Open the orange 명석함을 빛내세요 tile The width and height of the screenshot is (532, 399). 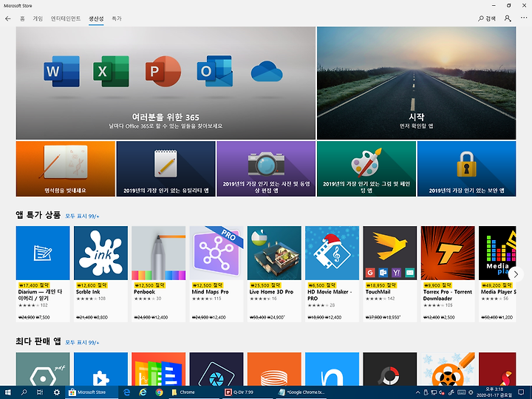[66, 168]
